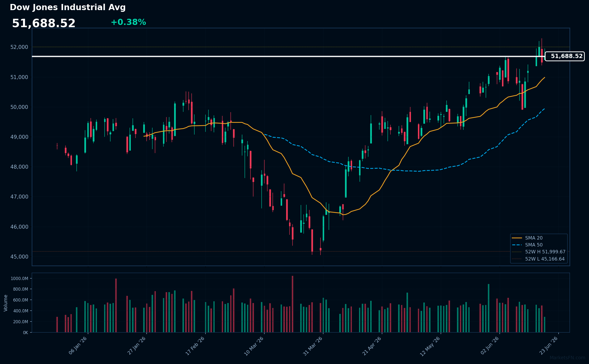The width and height of the screenshot is (589, 364).
Task: Click the tallest red volume bar above 1000.0M
Action: point(293,304)
